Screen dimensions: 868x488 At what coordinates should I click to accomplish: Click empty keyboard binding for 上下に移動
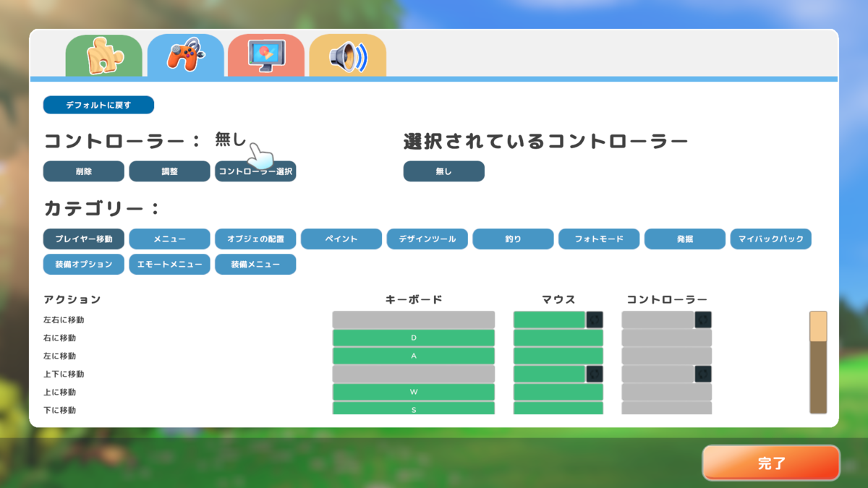coord(414,374)
